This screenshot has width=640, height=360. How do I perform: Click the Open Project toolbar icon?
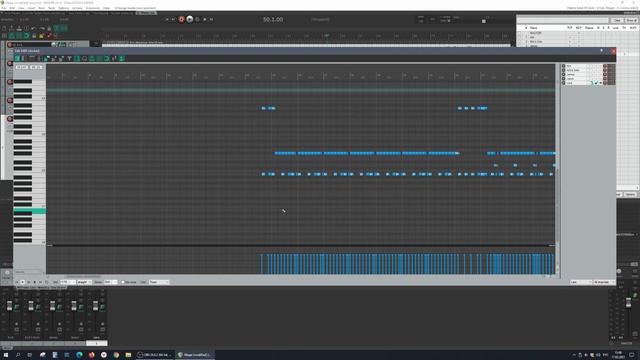click(x=11, y=28)
